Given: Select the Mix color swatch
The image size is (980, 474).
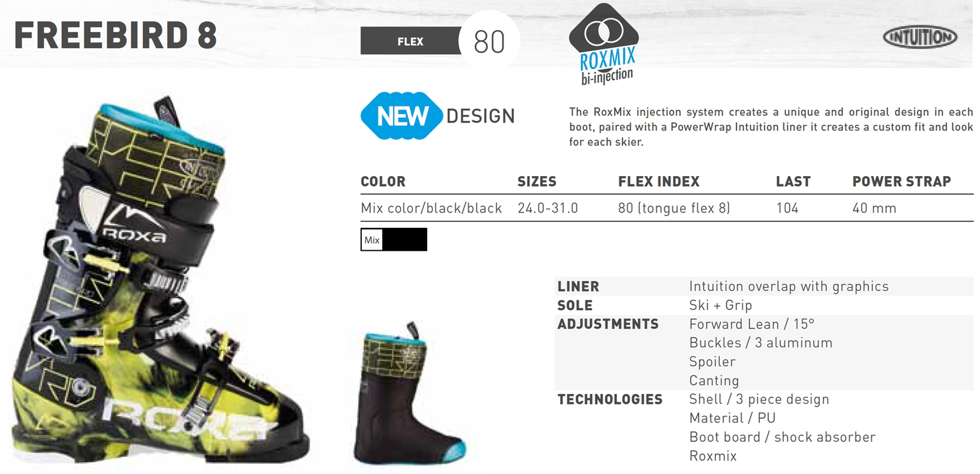Looking at the screenshot, I should 372,240.
